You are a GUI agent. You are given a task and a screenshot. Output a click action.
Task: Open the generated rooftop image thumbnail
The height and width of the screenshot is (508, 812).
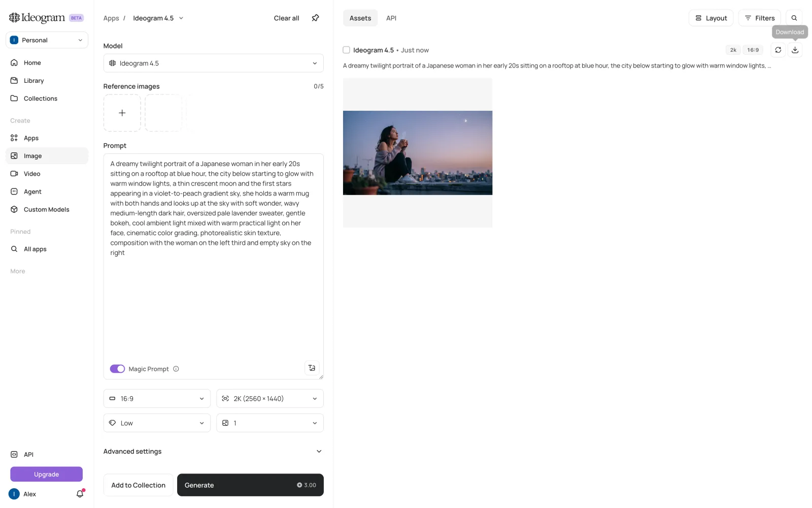[x=418, y=153]
